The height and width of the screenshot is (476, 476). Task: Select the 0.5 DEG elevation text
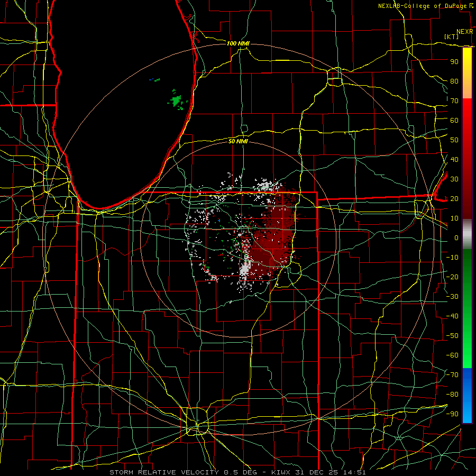tap(241, 472)
